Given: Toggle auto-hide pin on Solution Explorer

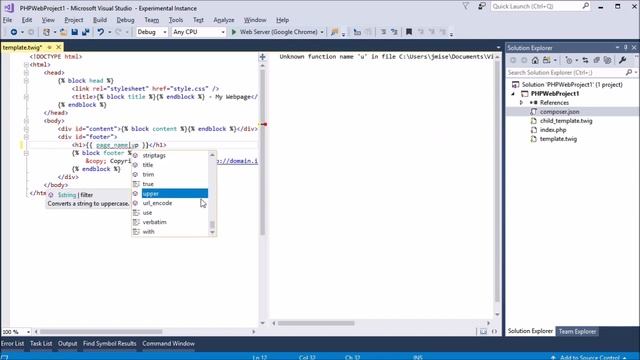Looking at the screenshot, I should [626, 48].
